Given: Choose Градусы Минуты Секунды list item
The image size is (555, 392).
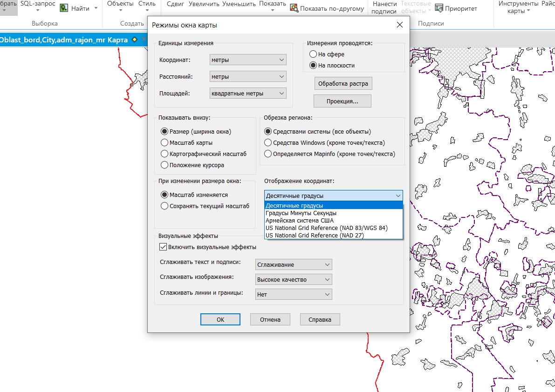Looking at the screenshot, I should click(334, 213).
